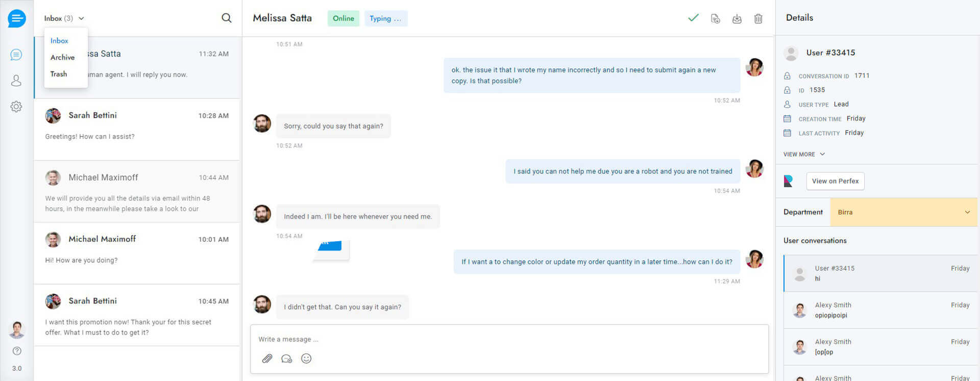Expand the View More details section
This screenshot has height=381, width=980.
click(804, 154)
